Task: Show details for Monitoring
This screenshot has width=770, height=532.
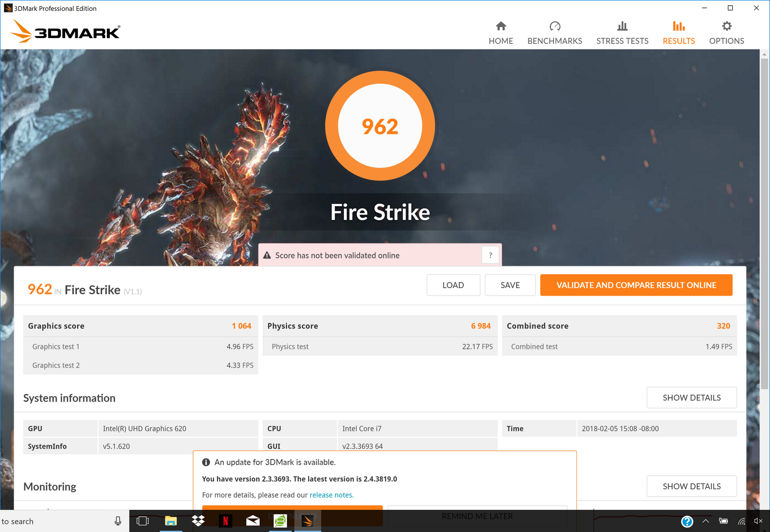Action: [x=692, y=486]
